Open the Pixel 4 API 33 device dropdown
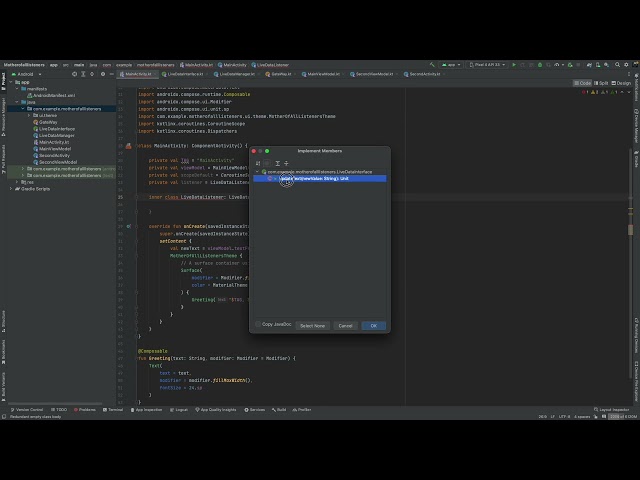This screenshot has height=480, width=640. [x=487, y=65]
